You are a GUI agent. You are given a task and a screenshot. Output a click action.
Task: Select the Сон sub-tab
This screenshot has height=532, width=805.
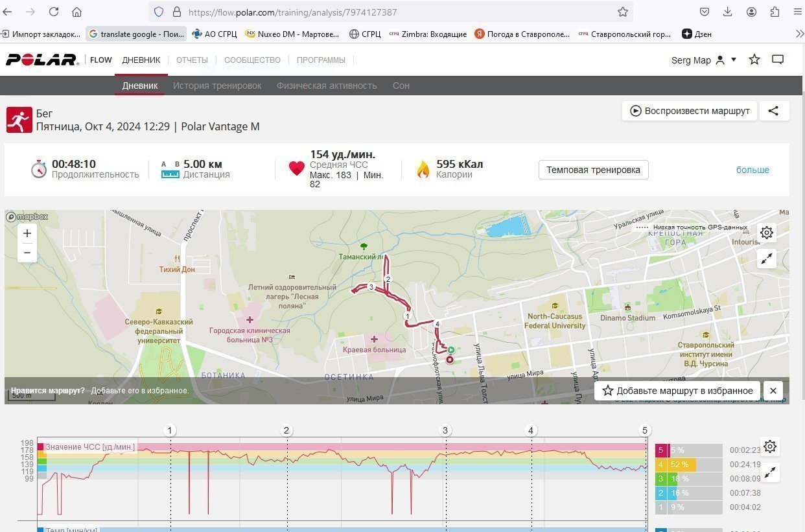pos(401,86)
